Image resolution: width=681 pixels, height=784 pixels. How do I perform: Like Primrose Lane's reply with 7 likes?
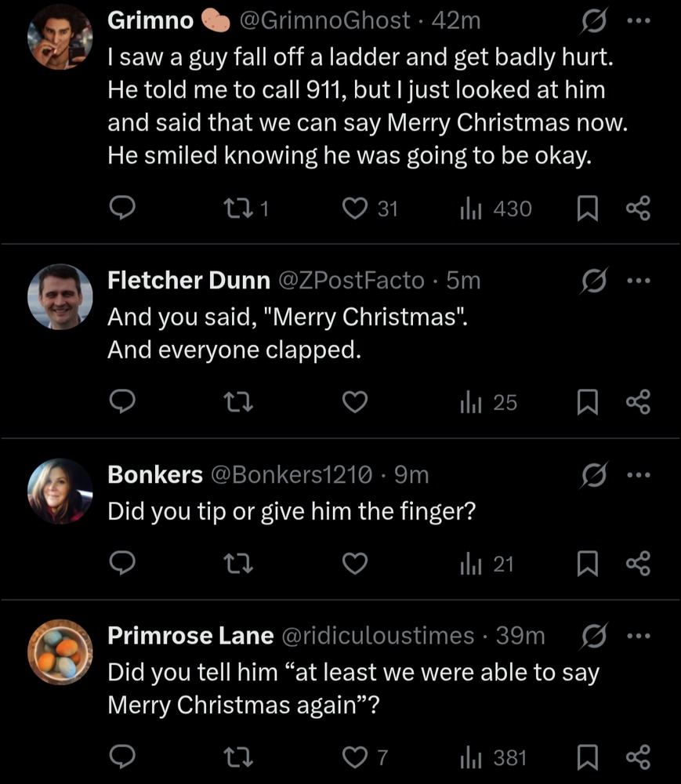tap(357, 758)
